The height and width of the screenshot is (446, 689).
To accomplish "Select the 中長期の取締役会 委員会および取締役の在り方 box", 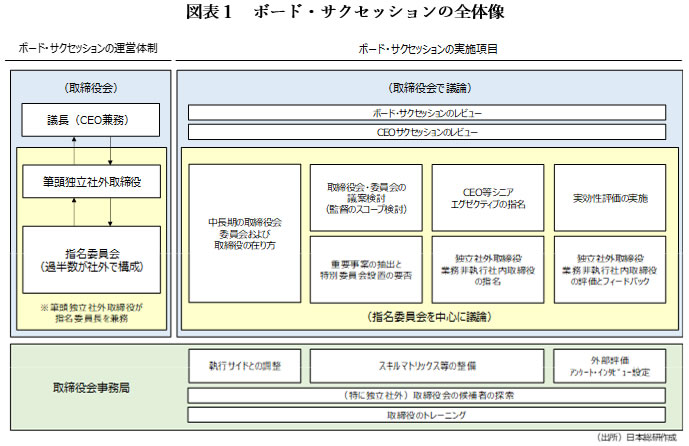I will click(x=245, y=233).
